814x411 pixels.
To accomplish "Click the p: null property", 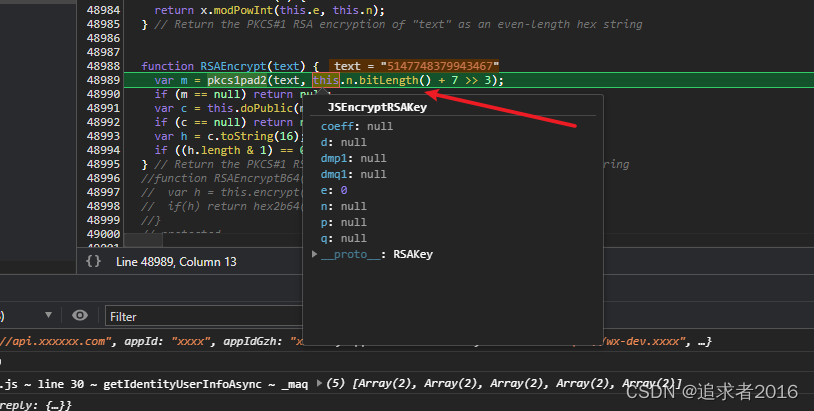I will coord(343,222).
